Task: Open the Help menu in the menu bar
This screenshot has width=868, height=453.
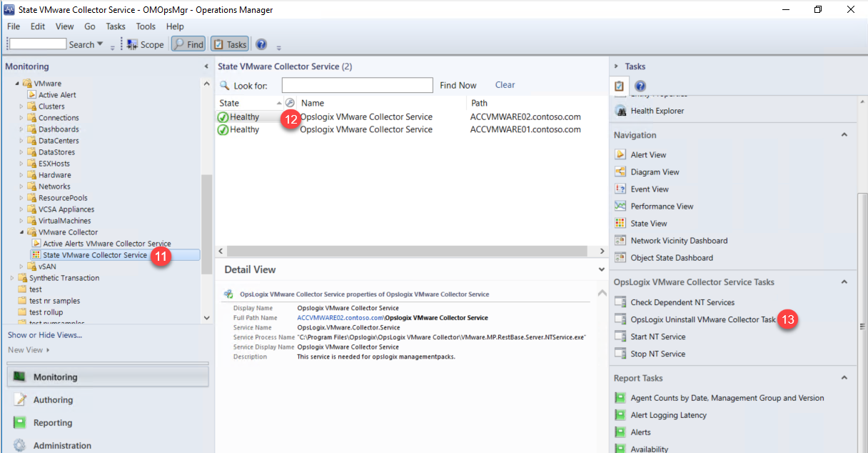Action: tap(175, 26)
